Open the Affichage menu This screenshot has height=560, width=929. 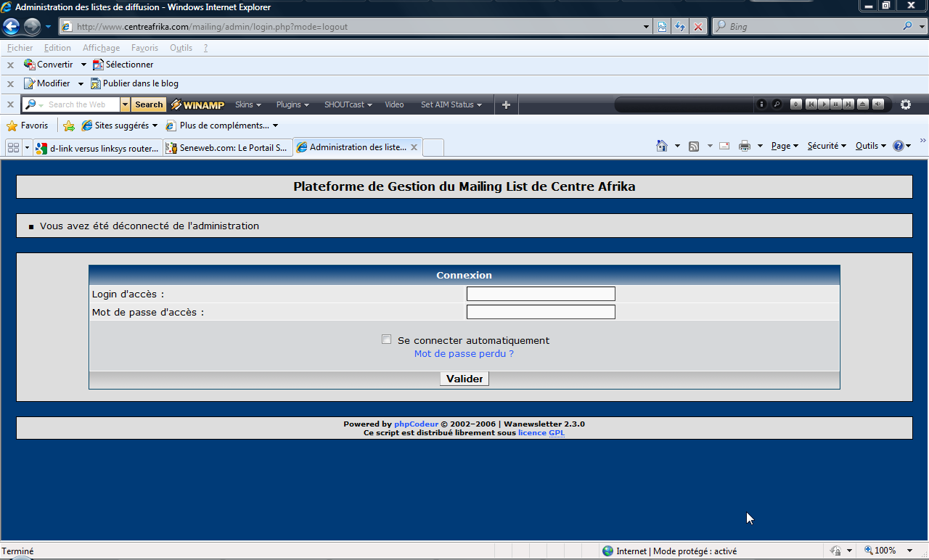pyautogui.click(x=101, y=48)
